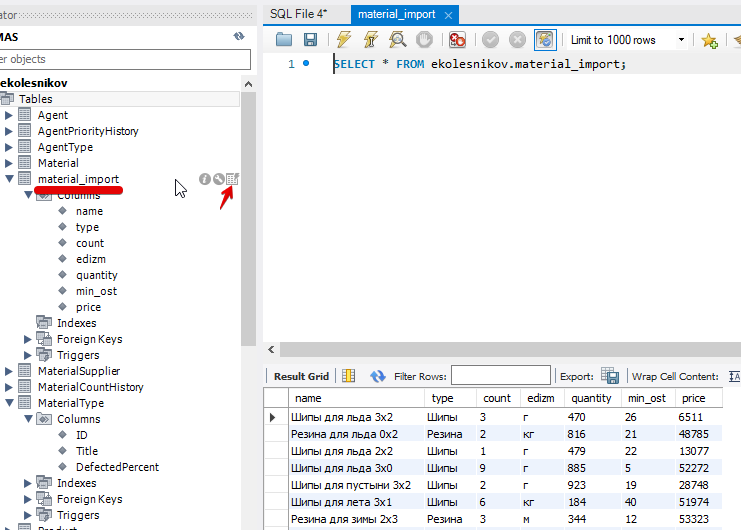The width and height of the screenshot is (741, 530).
Task: Click the wrench icon beside material_import
Action: point(218,179)
